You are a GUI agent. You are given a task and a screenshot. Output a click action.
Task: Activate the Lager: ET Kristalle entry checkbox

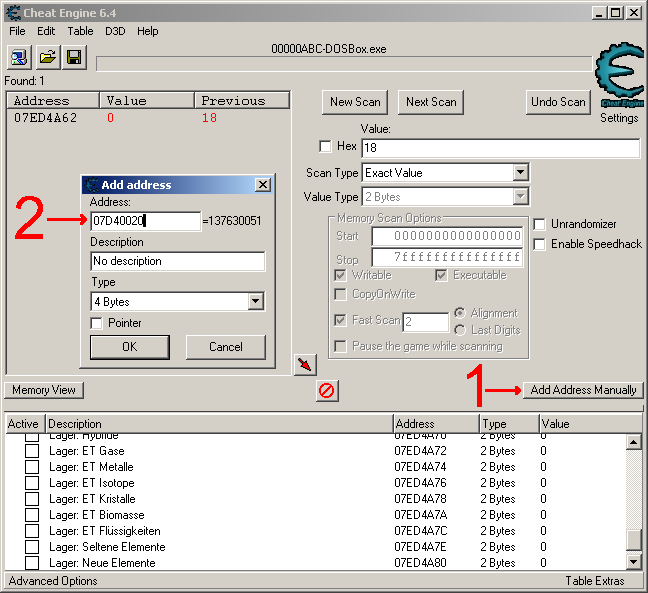coord(32,499)
